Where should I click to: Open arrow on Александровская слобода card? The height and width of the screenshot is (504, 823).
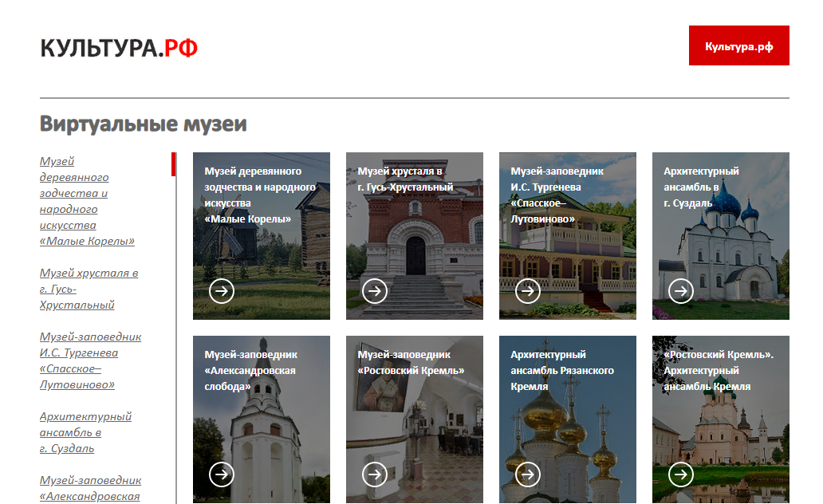[222, 474]
